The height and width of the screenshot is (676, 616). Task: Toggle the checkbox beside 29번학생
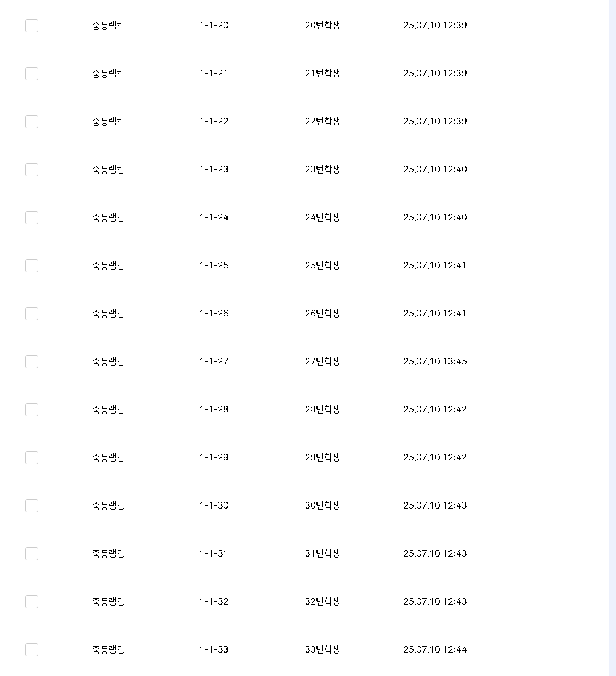[x=32, y=458]
